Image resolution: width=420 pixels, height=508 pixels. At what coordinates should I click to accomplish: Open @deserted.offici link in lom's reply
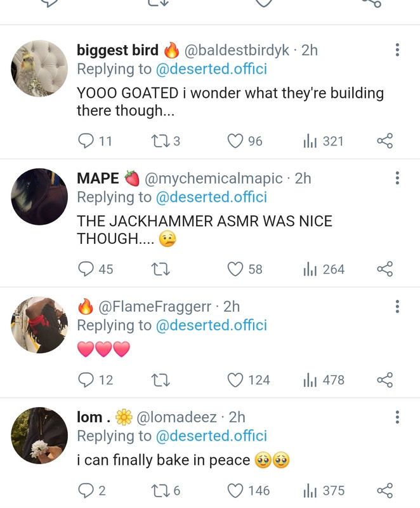click(211, 436)
